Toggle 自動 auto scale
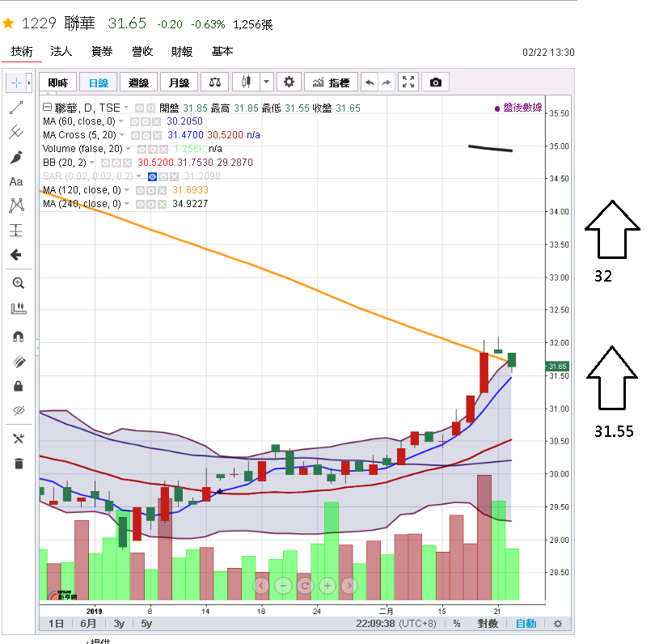The image size is (655, 644). pos(526,624)
